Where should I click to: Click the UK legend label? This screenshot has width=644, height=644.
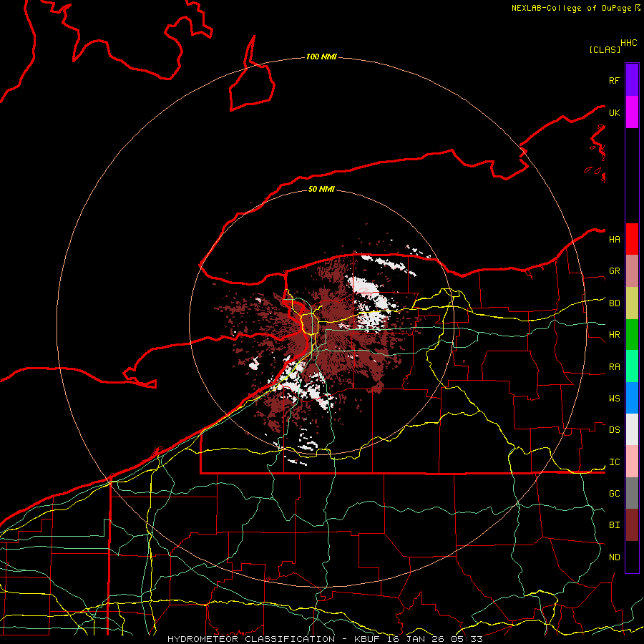click(x=614, y=112)
